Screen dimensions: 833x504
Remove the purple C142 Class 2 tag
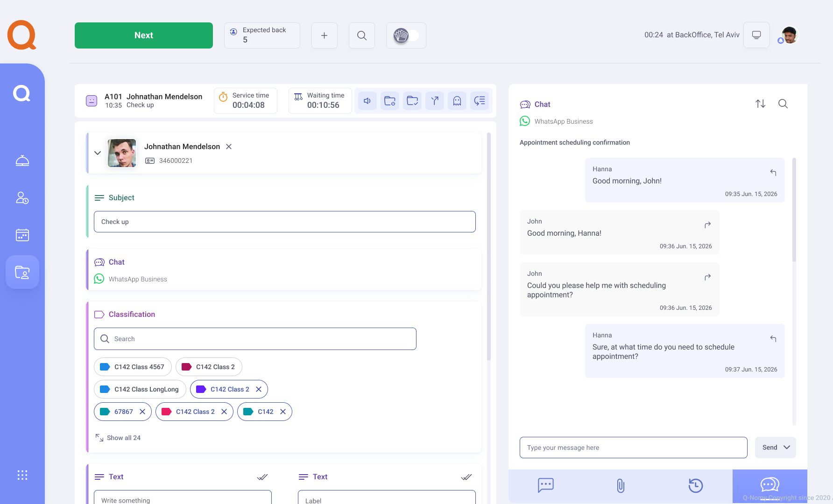click(259, 389)
